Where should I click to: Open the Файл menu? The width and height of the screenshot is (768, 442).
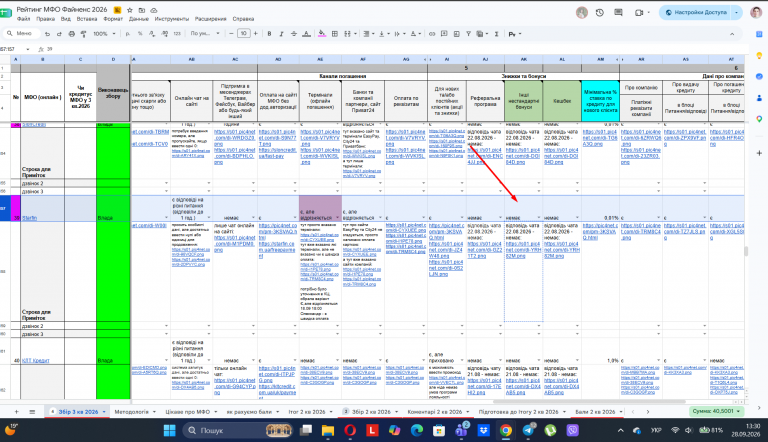(23, 19)
